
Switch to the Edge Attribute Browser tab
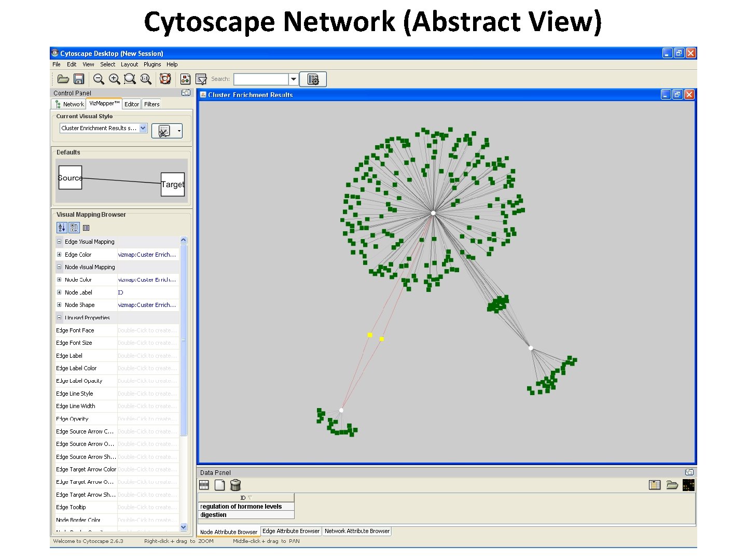[291, 531]
